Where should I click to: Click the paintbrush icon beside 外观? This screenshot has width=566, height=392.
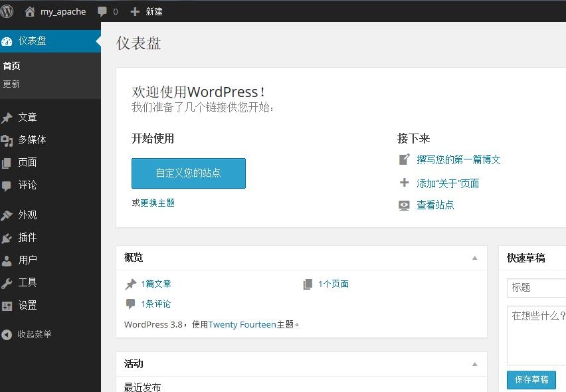point(7,215)
